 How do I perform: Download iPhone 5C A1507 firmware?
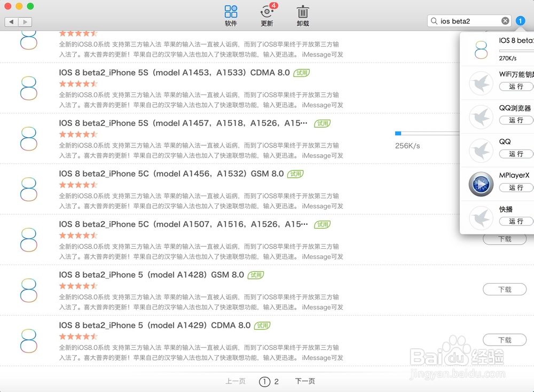(x=505, y=239)
